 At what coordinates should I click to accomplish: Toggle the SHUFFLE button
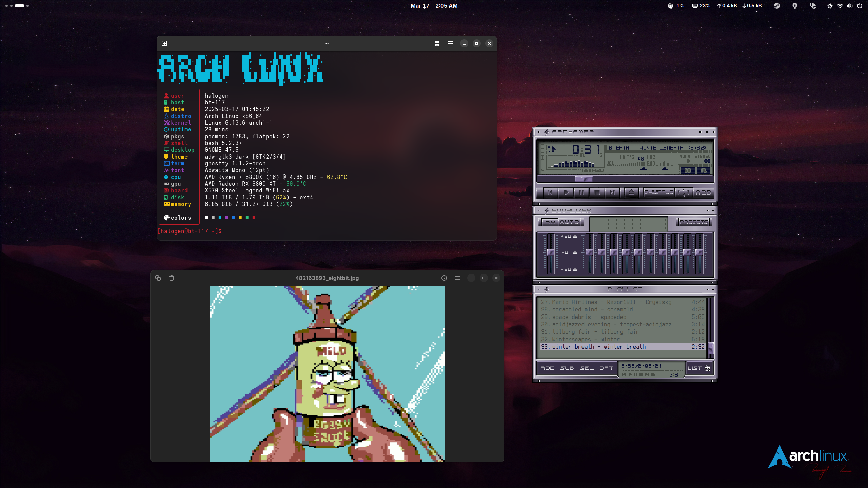[658, 192]
